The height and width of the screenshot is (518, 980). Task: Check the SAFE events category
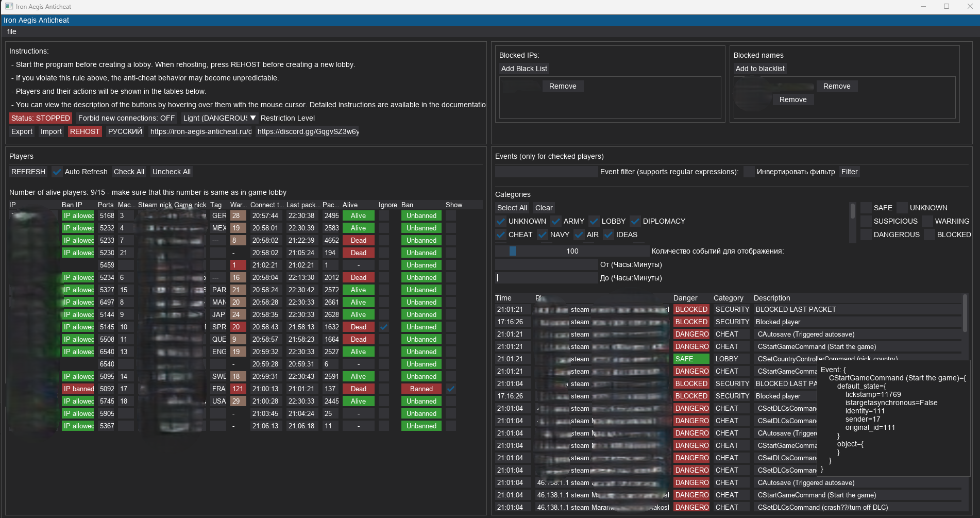866,207
